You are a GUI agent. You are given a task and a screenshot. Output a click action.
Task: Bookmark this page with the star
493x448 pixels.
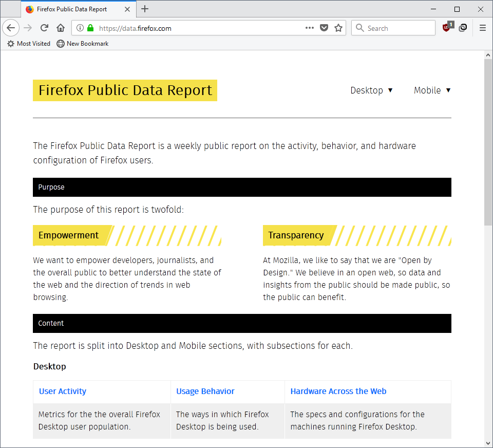[x=338, y=28]
